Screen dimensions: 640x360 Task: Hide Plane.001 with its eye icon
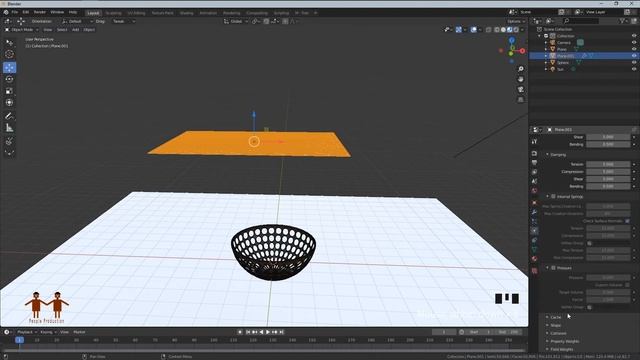(634, 56)
